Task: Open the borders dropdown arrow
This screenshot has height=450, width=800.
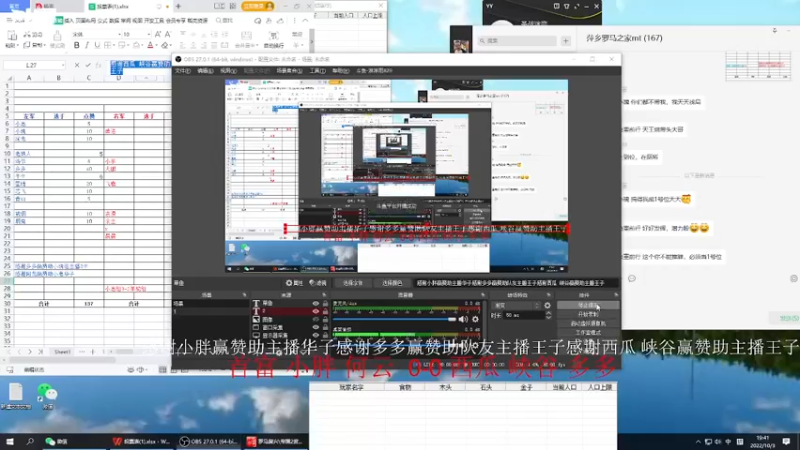Action: (x=115, y=45)
